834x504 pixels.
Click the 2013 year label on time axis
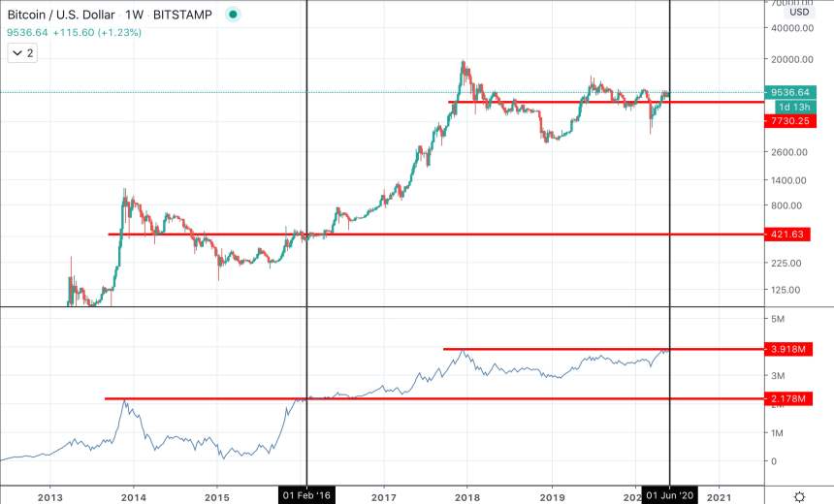click(x=50, y=497)
